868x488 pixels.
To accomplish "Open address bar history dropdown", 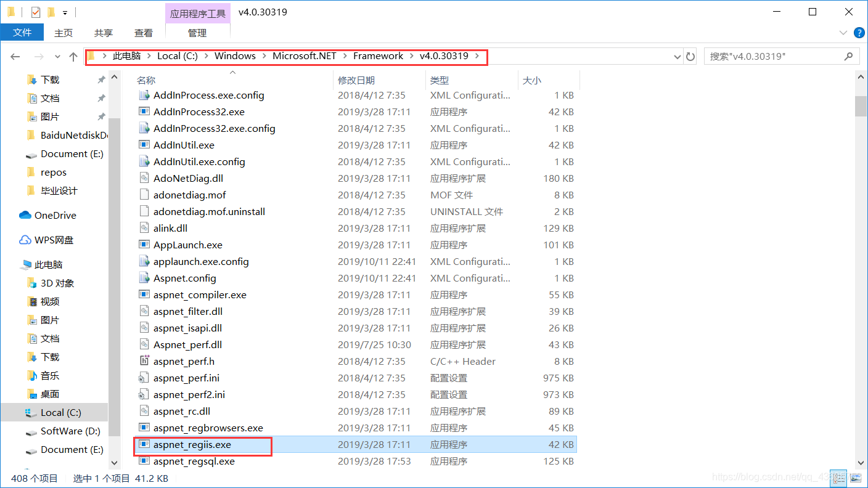I will pyautogui.click(x=678, y=57).
